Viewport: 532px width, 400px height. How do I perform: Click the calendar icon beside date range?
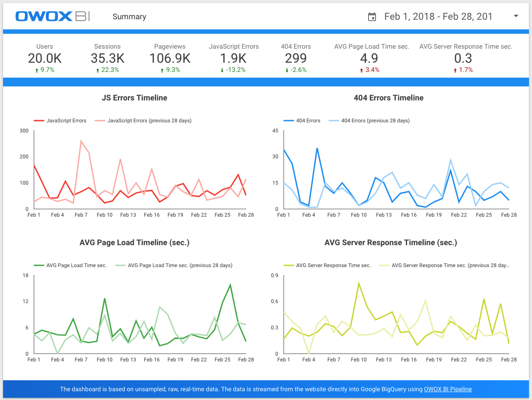coord(372,17)
